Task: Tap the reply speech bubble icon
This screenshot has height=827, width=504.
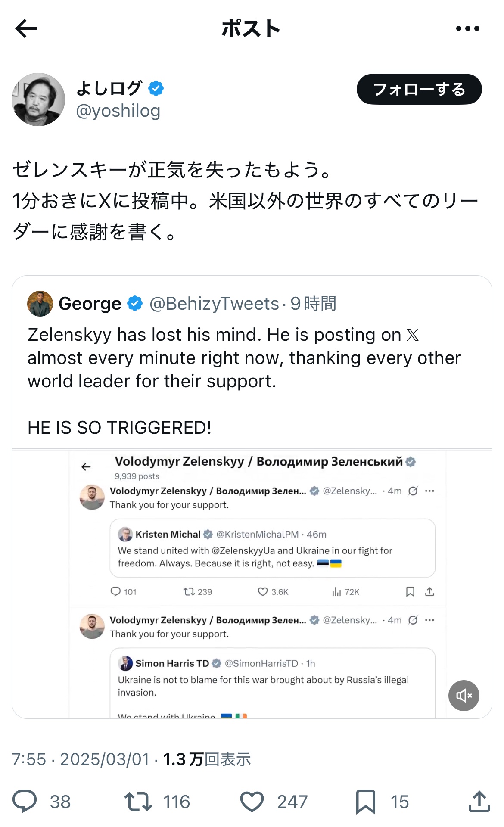Action: (x=25, y=801)
